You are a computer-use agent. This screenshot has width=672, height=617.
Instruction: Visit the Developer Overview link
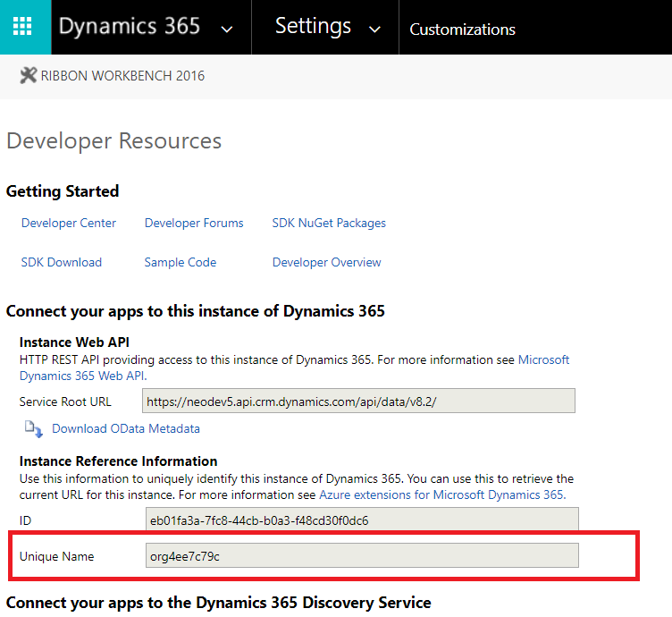point(326,262)
